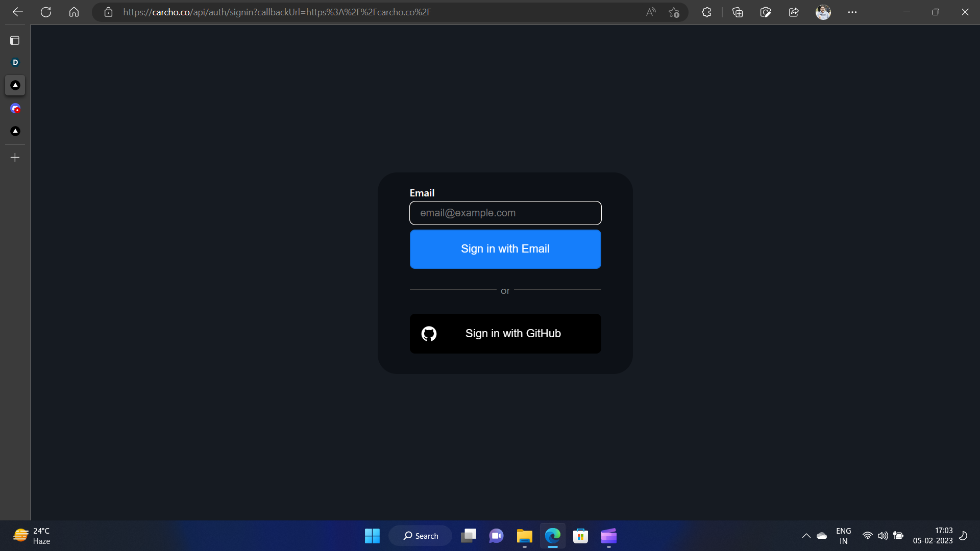Add page to favorites star icon
The image size is (980, 551).
point(674,12)
